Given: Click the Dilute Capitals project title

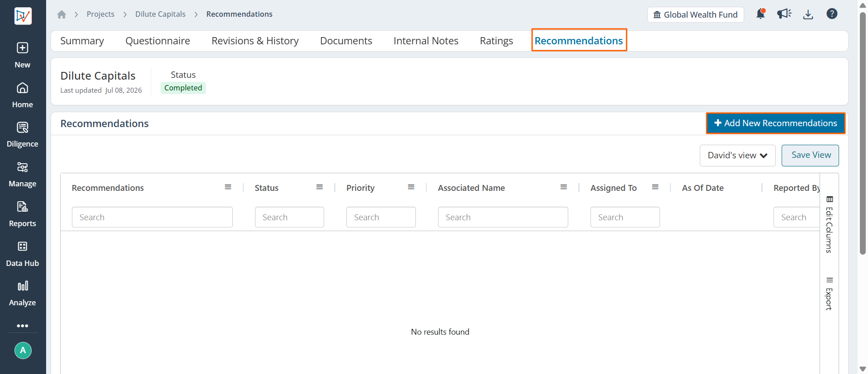Looking at the screenshot, I should click(x=98, y=76).
